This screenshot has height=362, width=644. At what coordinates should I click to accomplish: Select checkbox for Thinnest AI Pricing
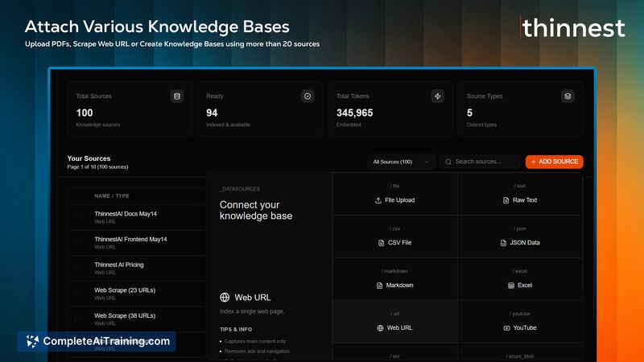pos(78,268)
